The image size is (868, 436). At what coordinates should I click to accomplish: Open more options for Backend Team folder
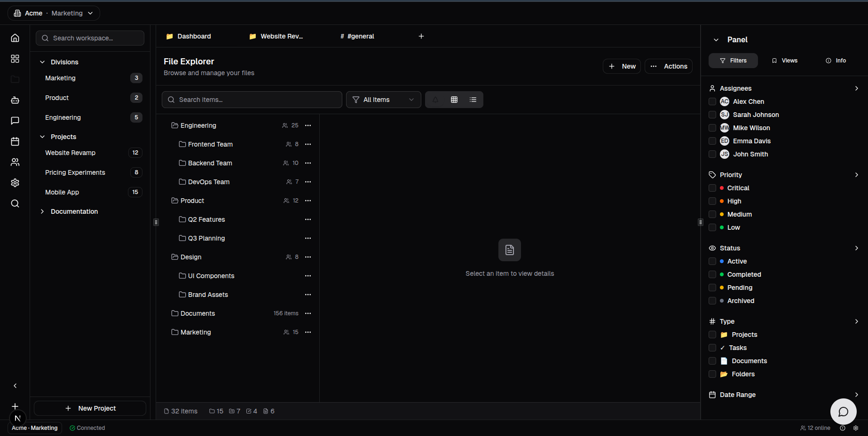pos(308,163)
